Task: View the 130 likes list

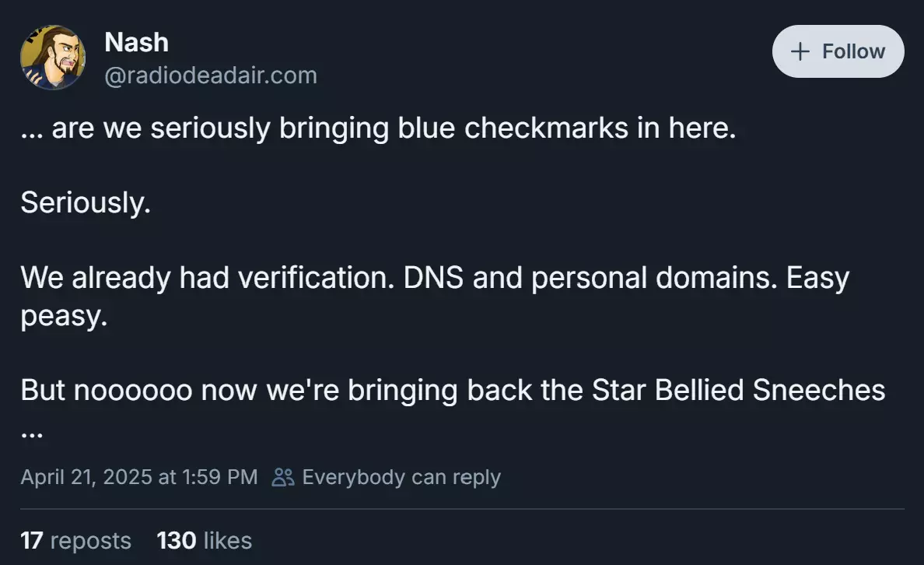Action: (205, 540)
